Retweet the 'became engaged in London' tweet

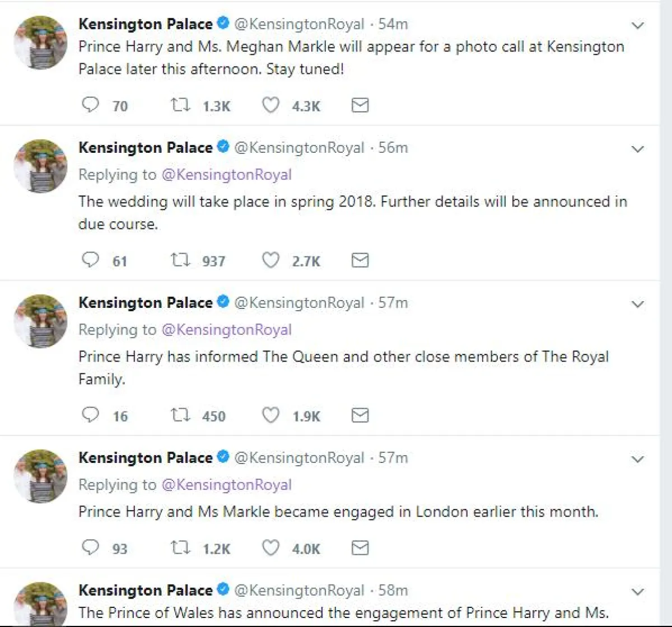(x=180, y=548)
